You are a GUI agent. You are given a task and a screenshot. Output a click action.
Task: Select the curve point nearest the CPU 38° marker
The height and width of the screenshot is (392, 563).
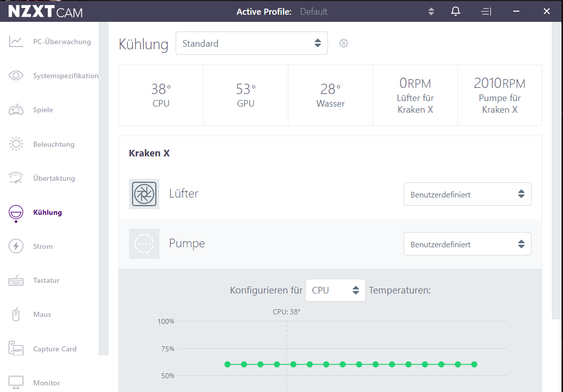point(293,365)
